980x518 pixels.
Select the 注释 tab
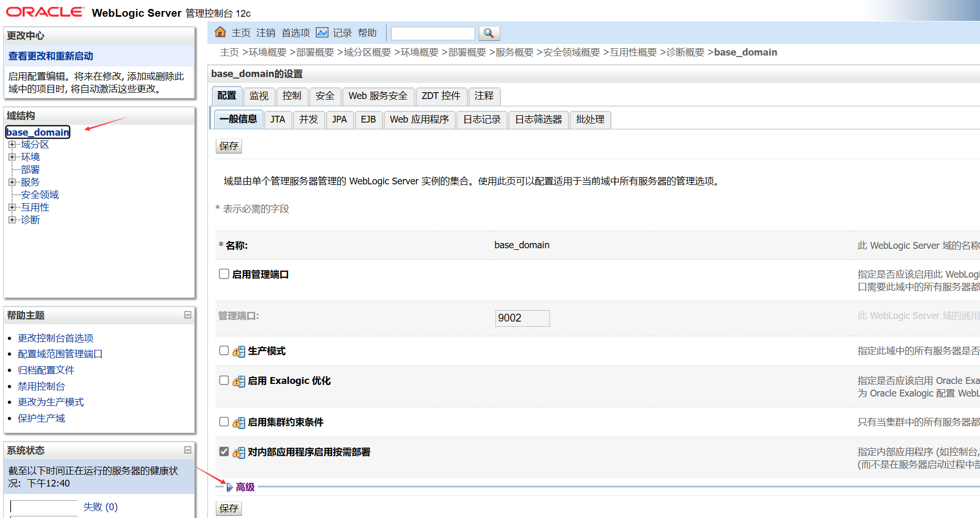click(485, 96)
